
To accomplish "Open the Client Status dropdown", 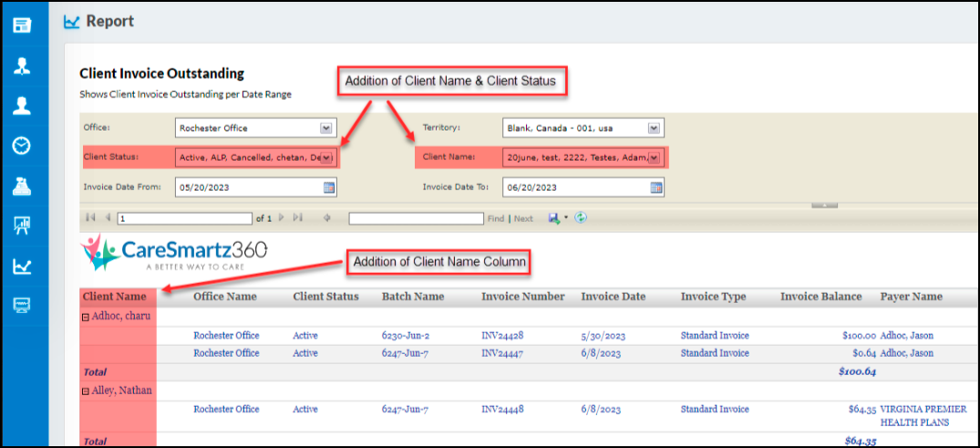I will tap(326, 158).
